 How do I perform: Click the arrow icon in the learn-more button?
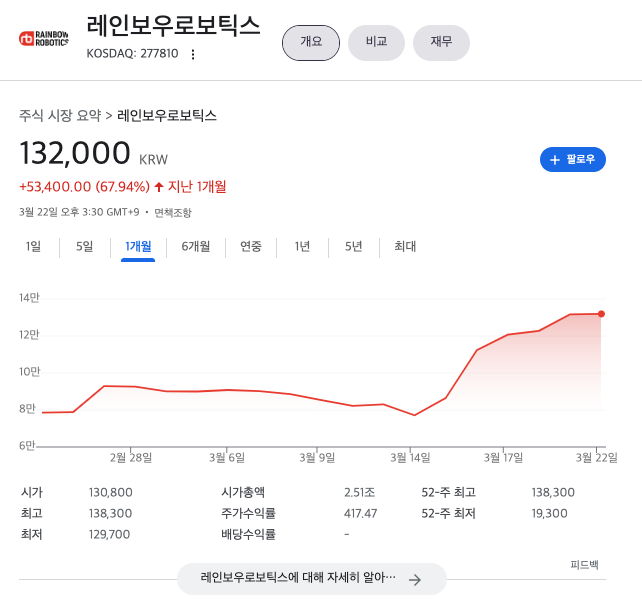[x=415, y=579]
